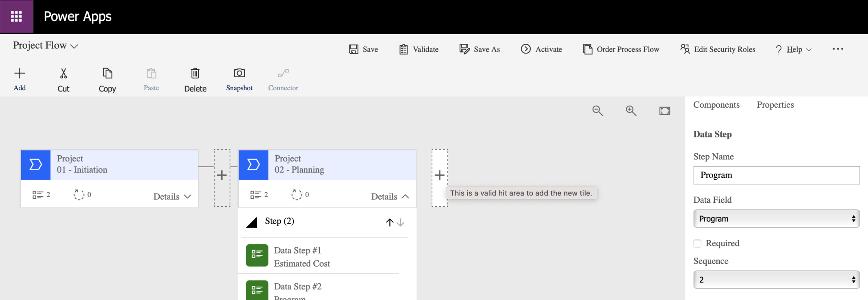Click the Step Name input field
The height and width of the screenshot is (300, 868).
(776, 175)
